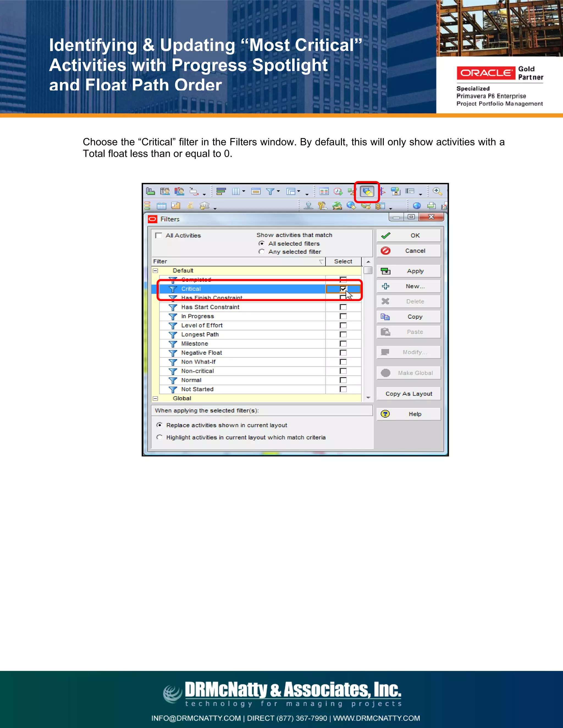Open the Help button
Image resolution: width=563 pixels, height=728 pixels.
click(x=409, y=414)
